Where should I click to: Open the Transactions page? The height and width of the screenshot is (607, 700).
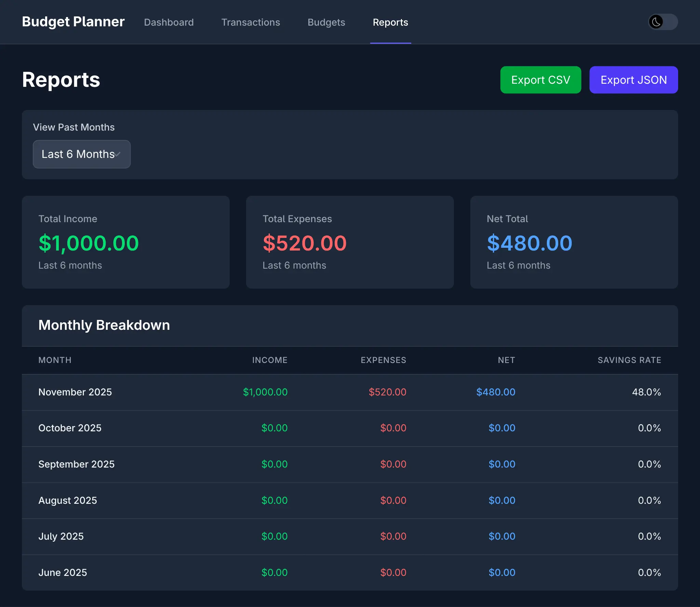251,22
